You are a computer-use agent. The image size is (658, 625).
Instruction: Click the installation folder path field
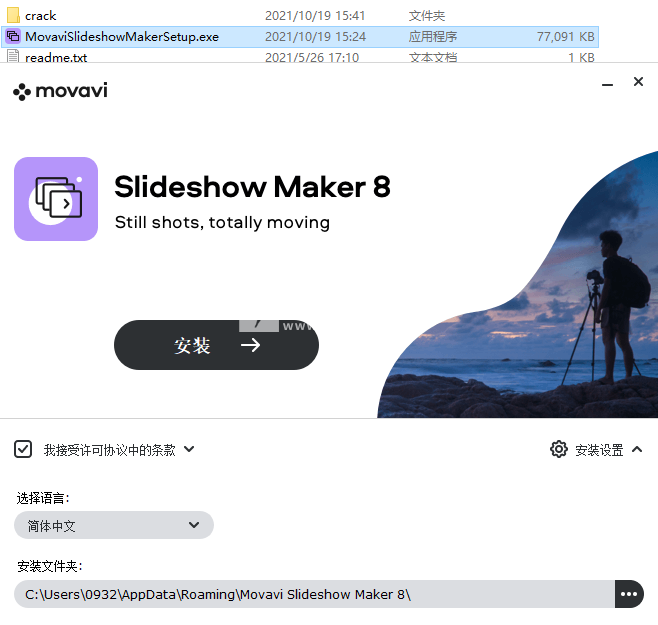click(x=314, y=594)
